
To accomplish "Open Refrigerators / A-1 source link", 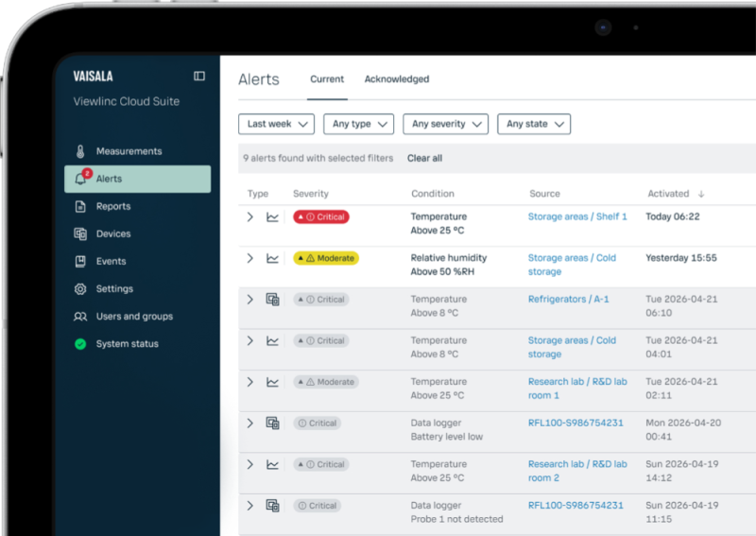I will click(x=569, y=299).
